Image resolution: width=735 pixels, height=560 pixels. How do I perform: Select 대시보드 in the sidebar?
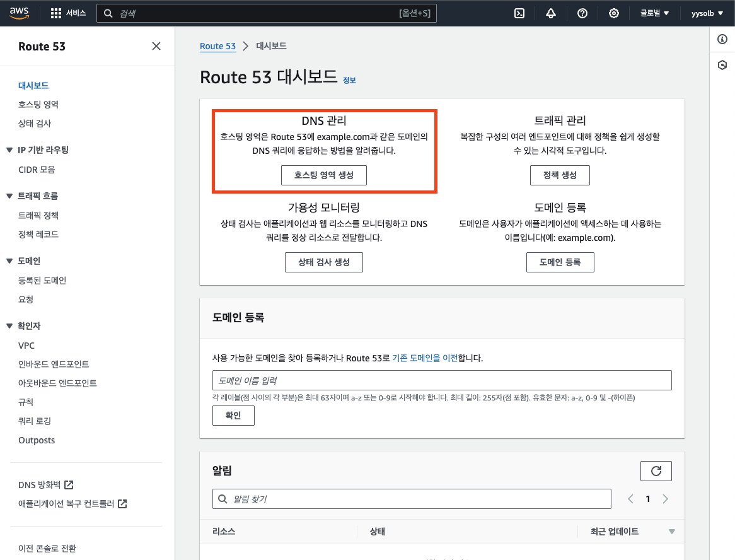(33, 85)
